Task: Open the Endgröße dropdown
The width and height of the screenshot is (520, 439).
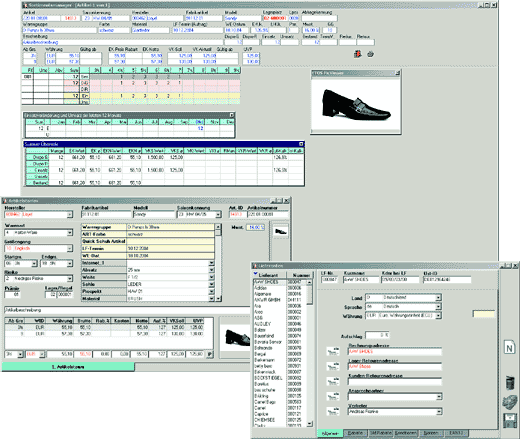Action: click(x=70, y=263)
